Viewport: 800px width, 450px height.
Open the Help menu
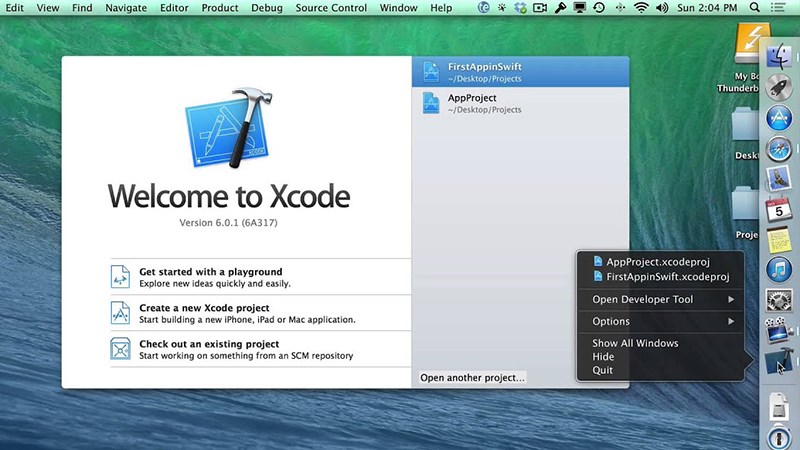pos(441,8)
